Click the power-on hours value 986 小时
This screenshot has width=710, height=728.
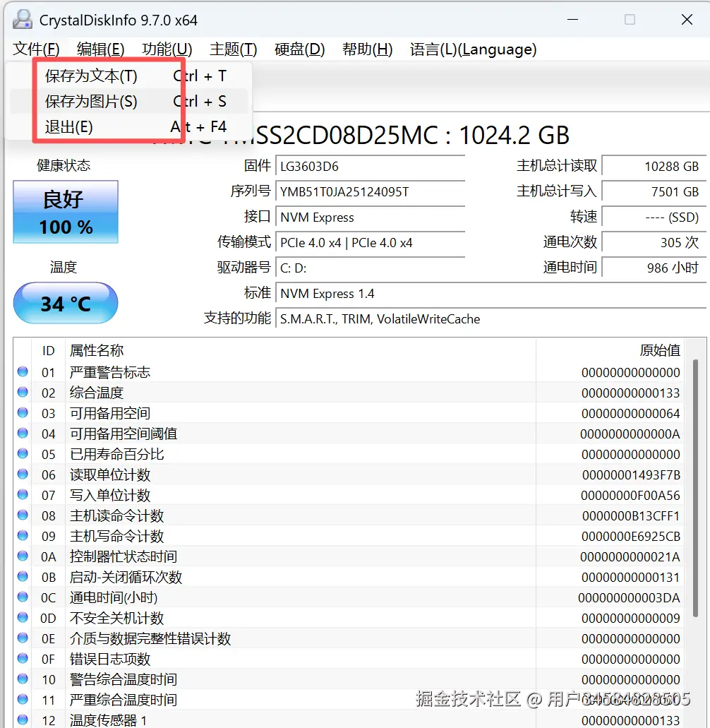tap(654, 268)
